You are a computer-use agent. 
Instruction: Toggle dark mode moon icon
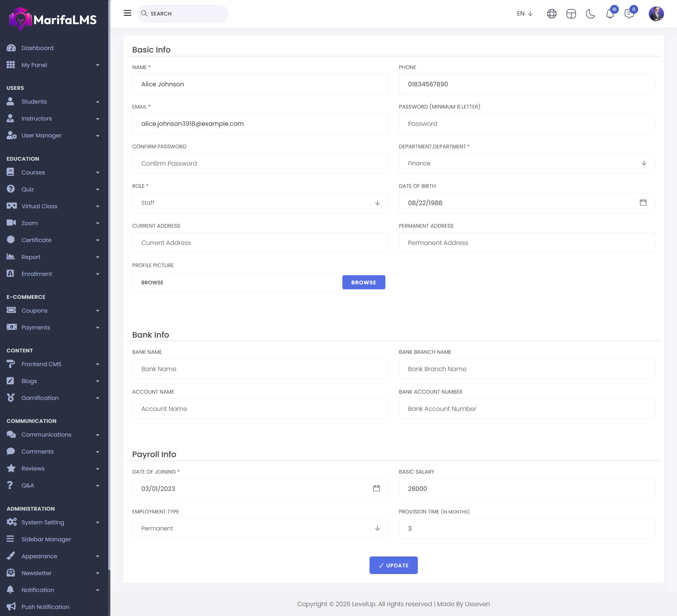point(590,14)
